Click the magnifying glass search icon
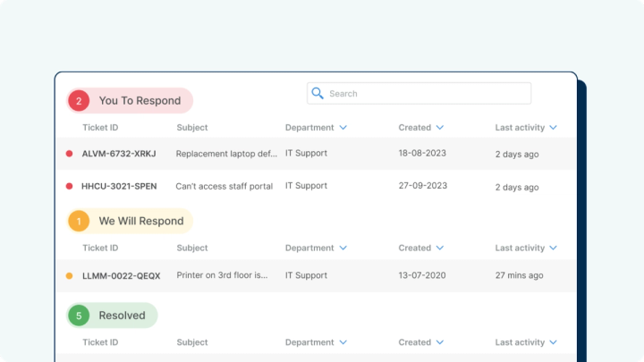This screenshot has width=644, height=362. click(318, 94)
